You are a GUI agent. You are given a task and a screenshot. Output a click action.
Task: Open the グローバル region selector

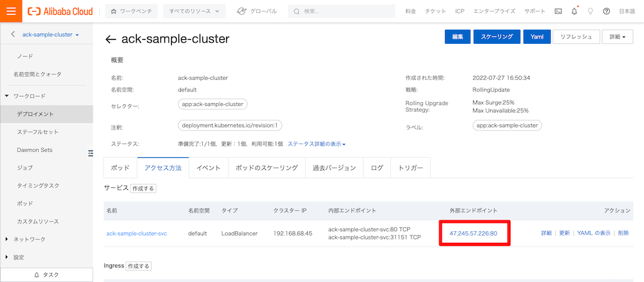tap(257, 12)
